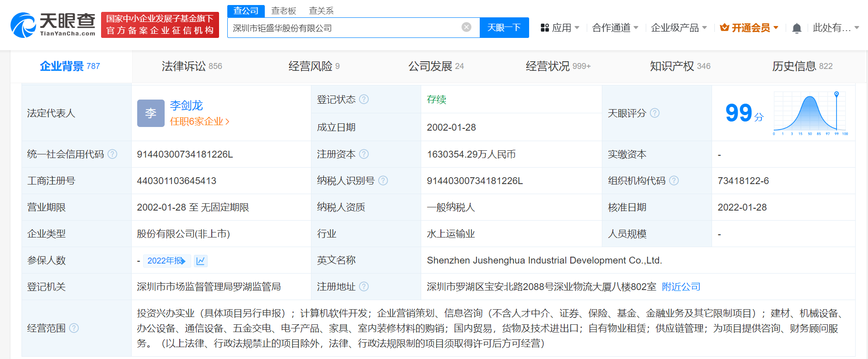Click the help icon beside 统一社会信用代码
This screenshot has height=359, width=868.
[113, 154]
